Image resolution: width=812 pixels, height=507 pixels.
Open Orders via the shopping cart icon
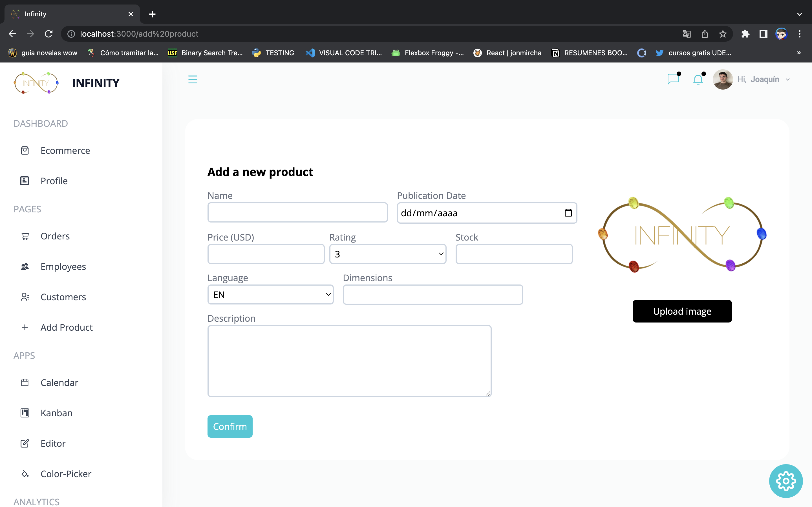click(x=25, y=236)
